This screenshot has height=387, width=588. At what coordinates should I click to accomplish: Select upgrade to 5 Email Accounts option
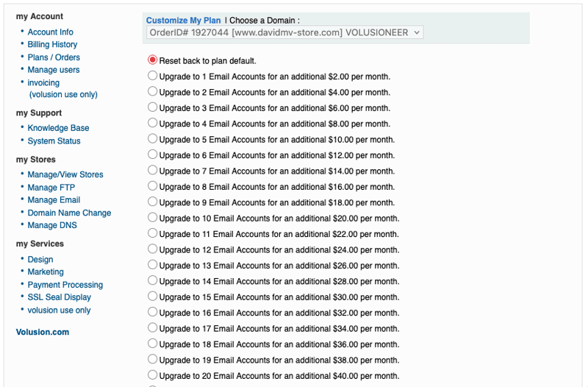click(x=152, y=139)
